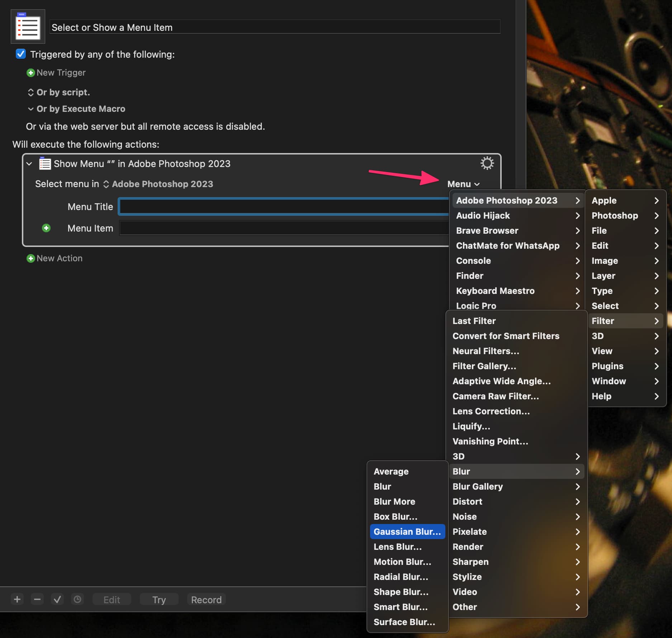
Task: Click the green plus icon for New Action
Action: click(x=31, y=258)
